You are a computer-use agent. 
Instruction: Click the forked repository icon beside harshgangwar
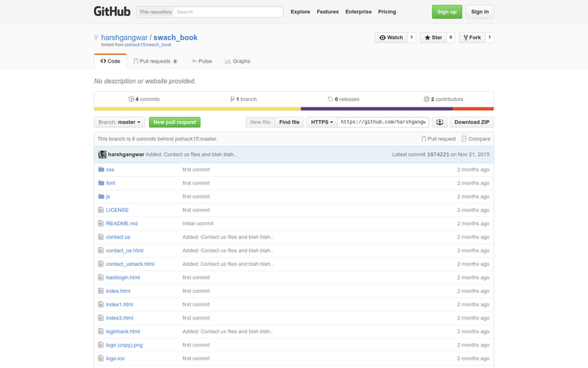coord(96,38)
